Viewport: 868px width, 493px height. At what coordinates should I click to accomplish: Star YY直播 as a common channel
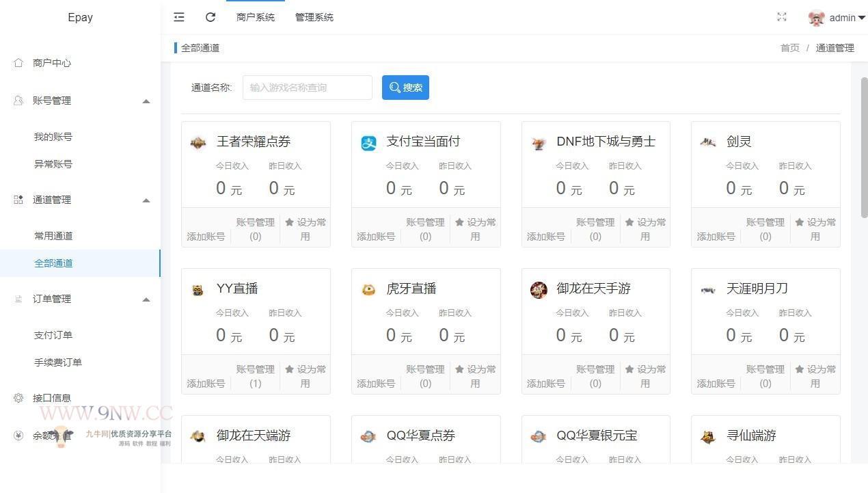click(306, 376)
